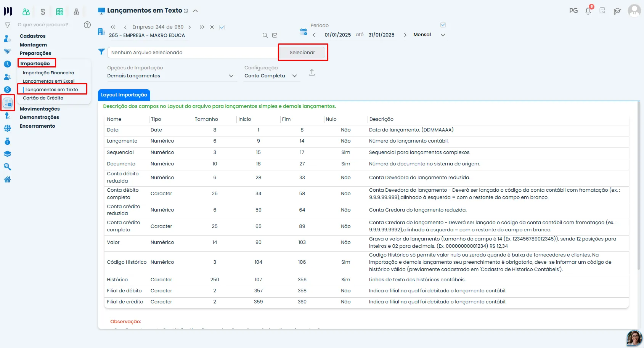Open the people module icon in top bar

pos(26,12)
